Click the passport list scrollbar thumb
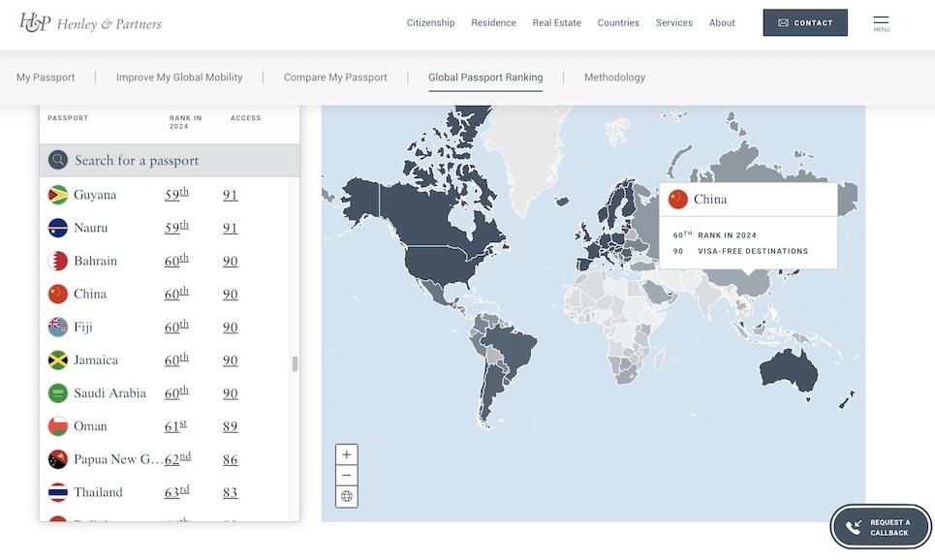935x560 pixels. (295, 363)
